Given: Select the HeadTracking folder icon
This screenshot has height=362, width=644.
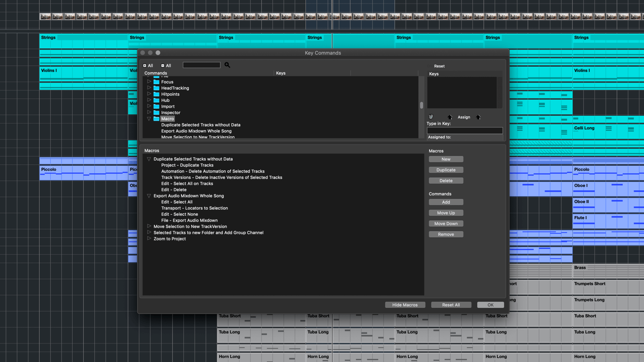Looking at the screenshot, I should (156, 88).
